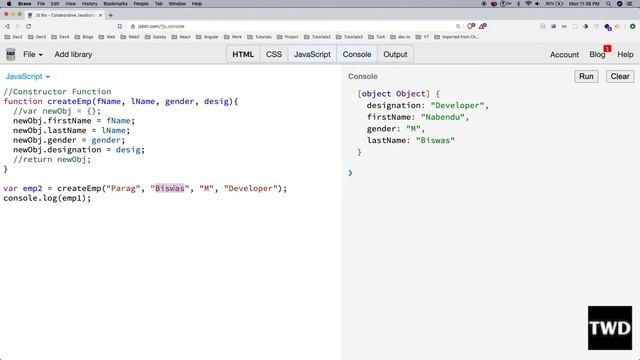Toggle the CSS panel
This screenshot has width=640, height=360.
click(x=274, y=54)
